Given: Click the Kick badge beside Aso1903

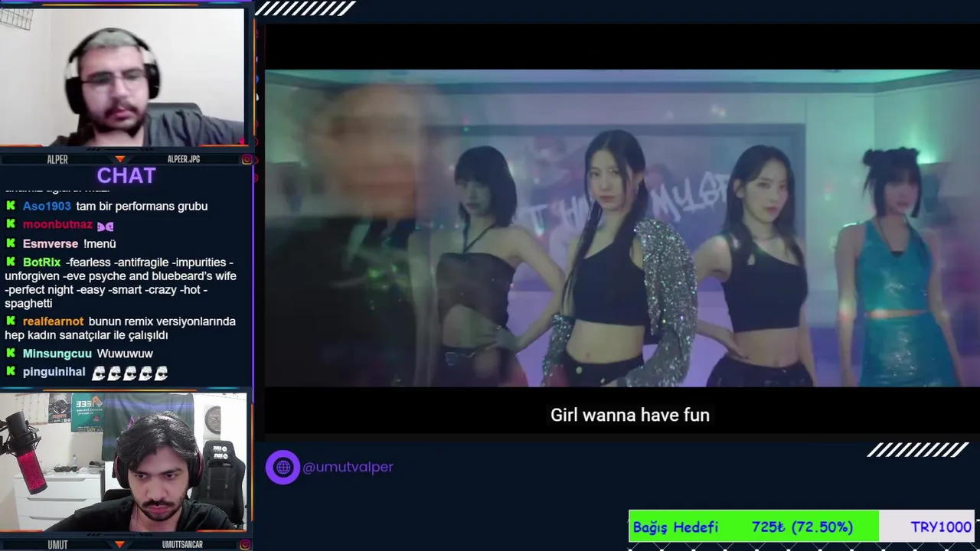Looking at the screenshot, I should point(11,206).
